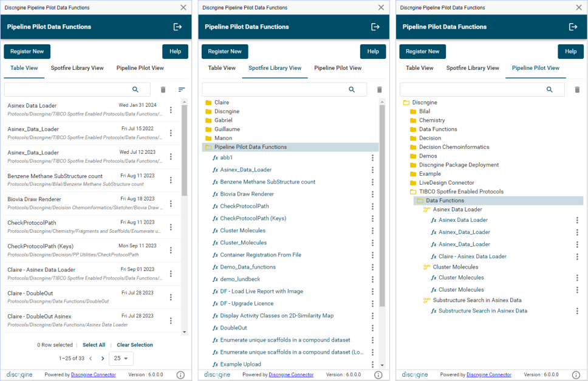
Task: Collapse the TIBCO Spotfire Enabled Protocols folder
Action: click(413, 191)
